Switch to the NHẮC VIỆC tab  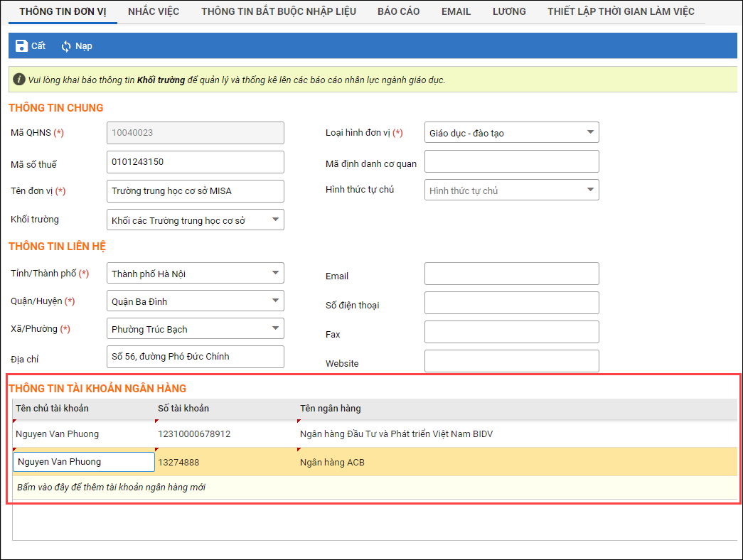[x=154, y=11]
